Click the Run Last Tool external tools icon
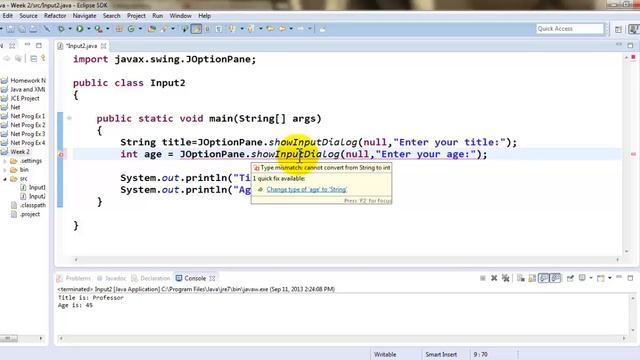640x360 pixels. tap(98, 29)
